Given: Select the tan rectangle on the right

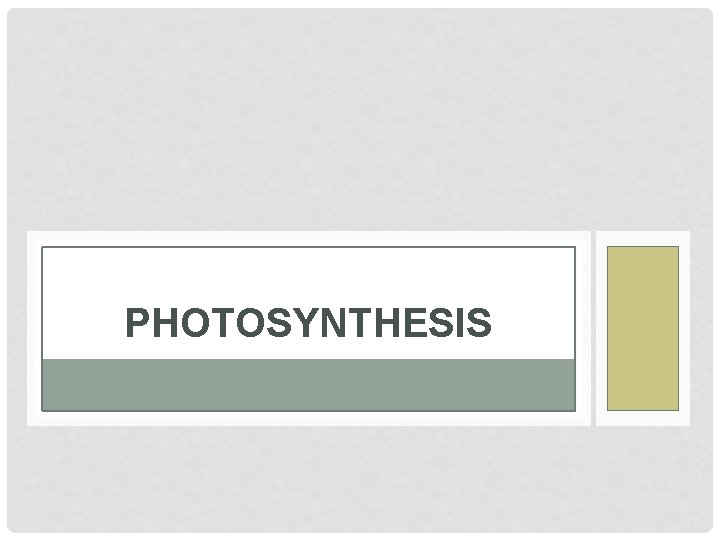Looking at the screenshot, I should point(642,328).
